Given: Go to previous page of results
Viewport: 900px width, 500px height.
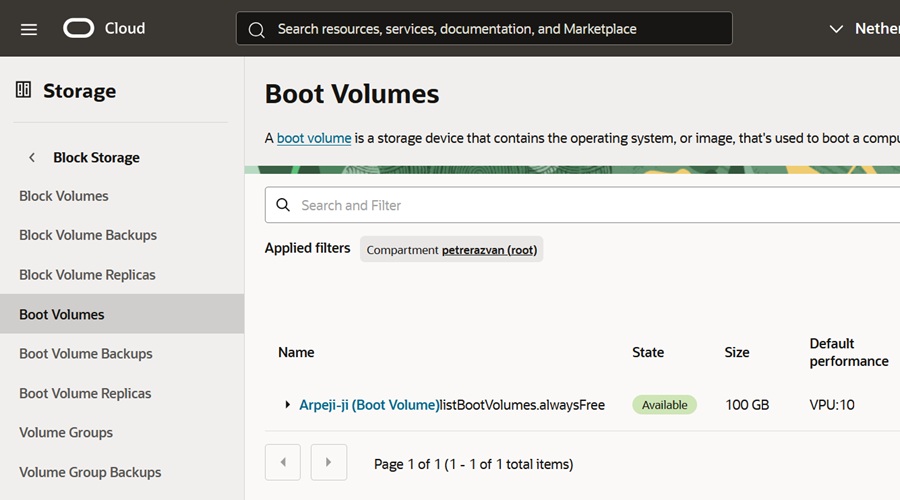Looking at the screenshot, I should click(x=282, y=462).
